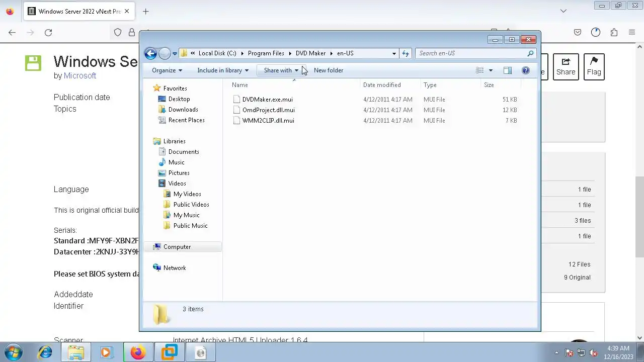644x362 pixels.
Task: Show hidden tray icons arrow
Action: point(556,352)
